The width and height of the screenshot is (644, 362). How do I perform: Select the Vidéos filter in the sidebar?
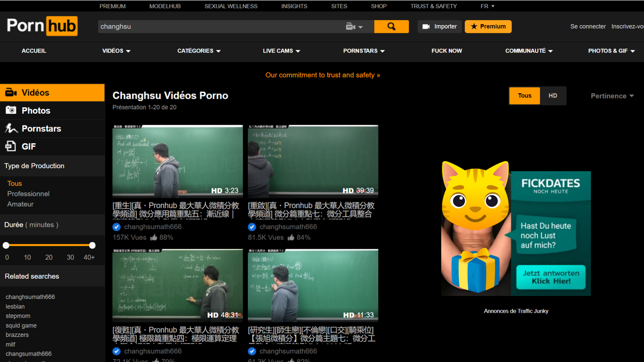[x=52, y=93]
